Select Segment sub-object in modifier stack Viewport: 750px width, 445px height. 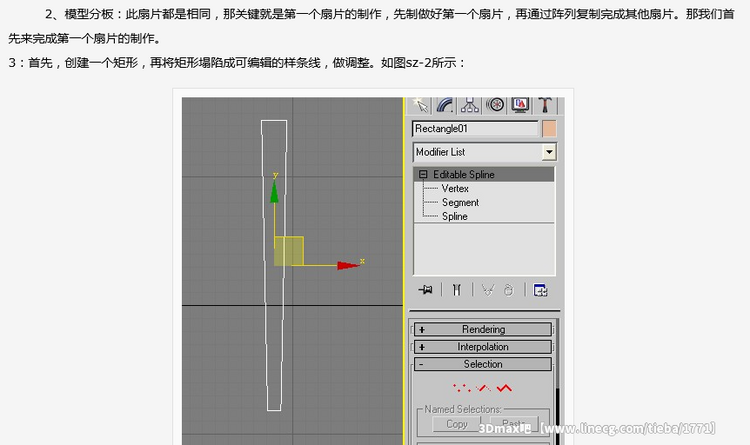[x=460, y=202]
